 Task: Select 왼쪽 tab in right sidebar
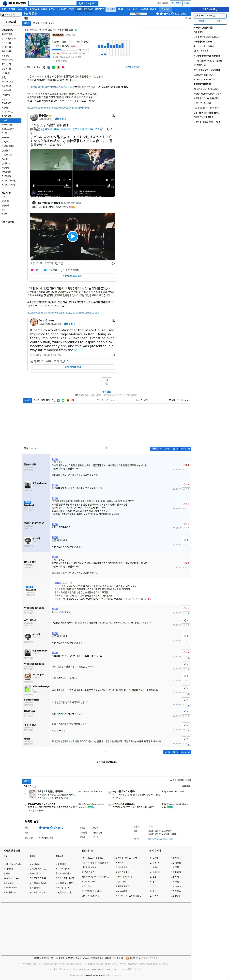click(218, 21)
